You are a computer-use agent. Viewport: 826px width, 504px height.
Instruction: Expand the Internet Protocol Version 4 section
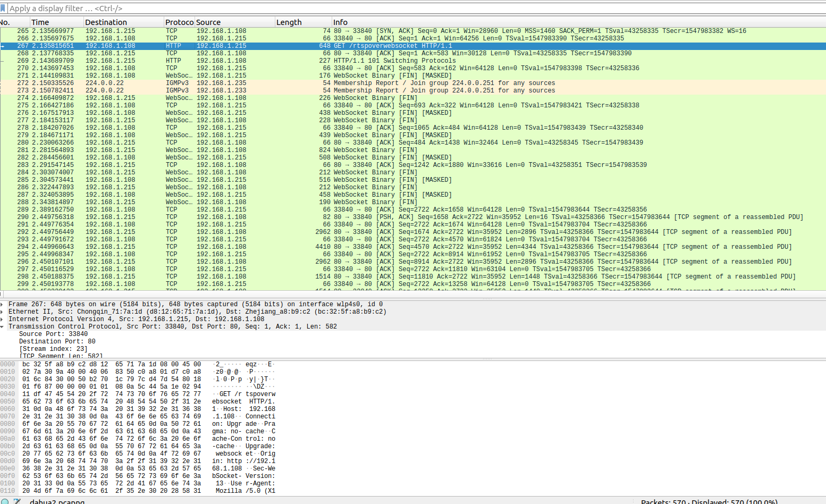4,319
